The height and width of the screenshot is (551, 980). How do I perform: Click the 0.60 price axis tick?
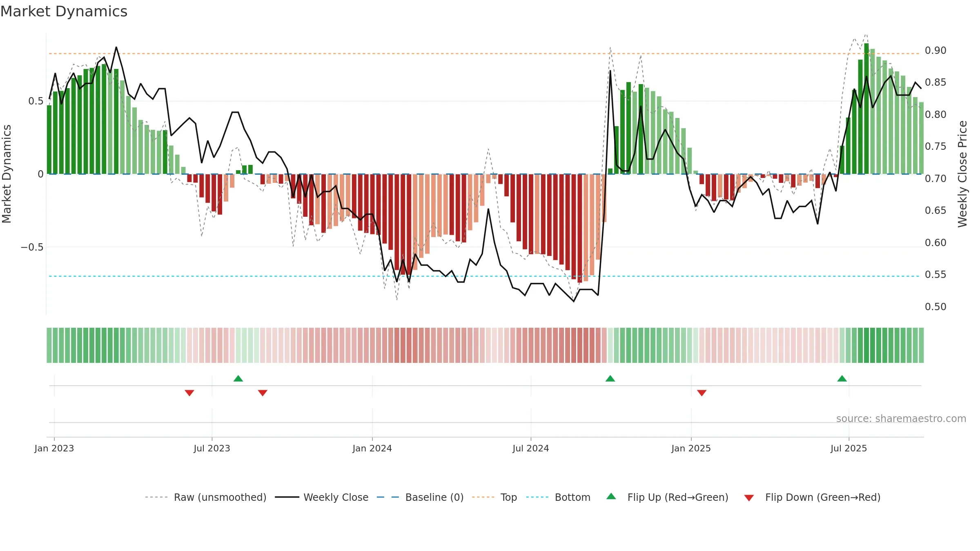point(935,243)
